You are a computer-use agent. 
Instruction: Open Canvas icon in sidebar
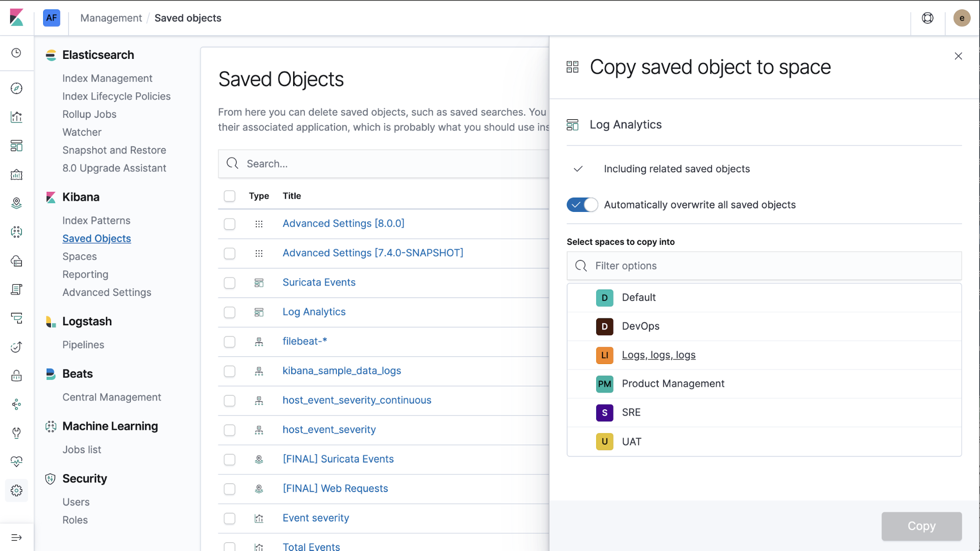coord(17,175)
